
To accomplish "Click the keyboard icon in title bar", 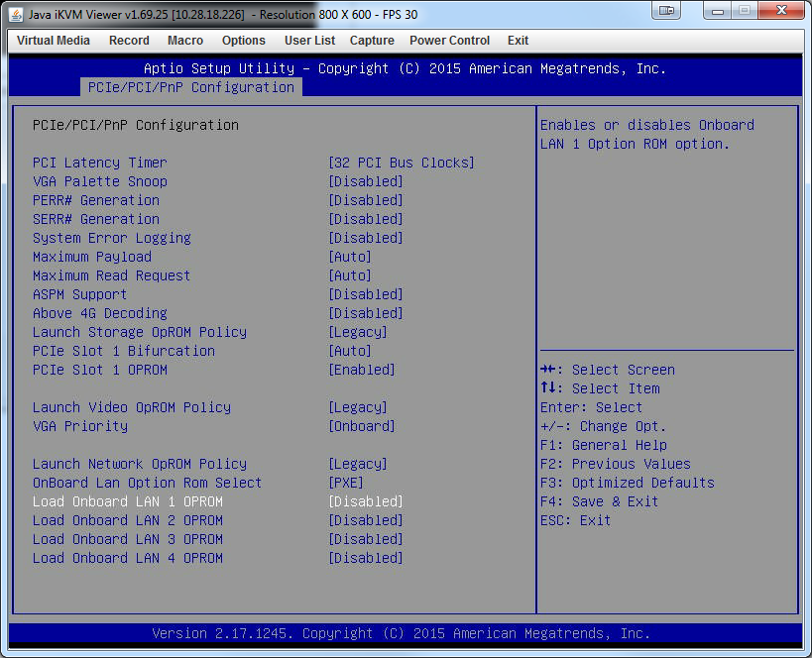I will point(665,11).
